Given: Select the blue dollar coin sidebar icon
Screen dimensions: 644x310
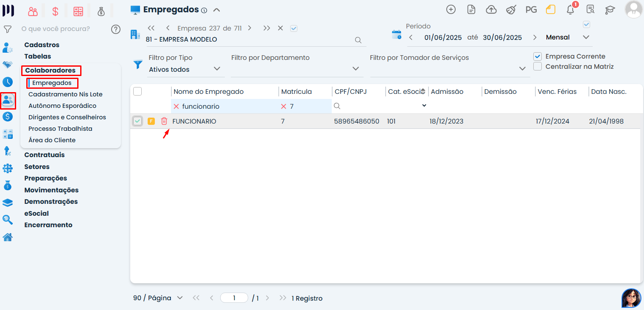Looking at the screenshot, I should [x=8, y=116].
